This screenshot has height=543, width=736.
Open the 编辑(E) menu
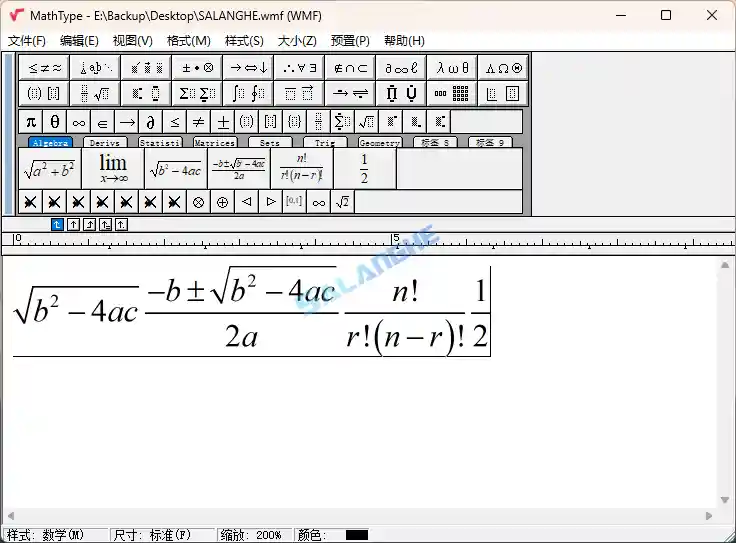point(79,41)
